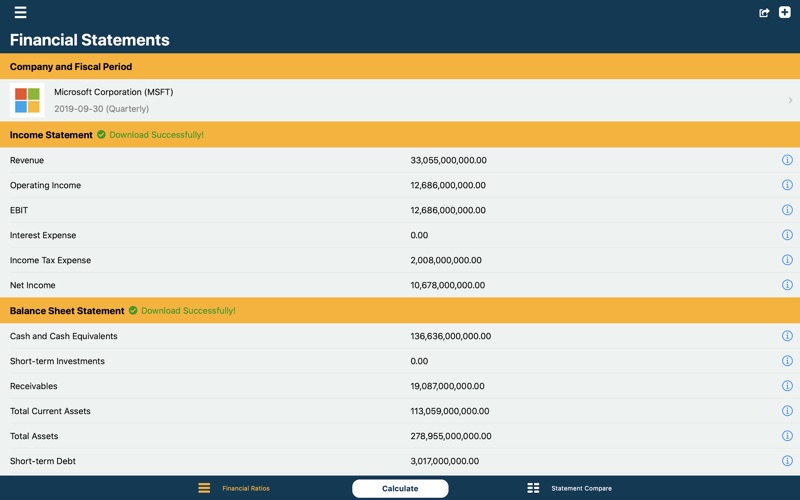Screen dimensions: 800x500
Task: Edit Short-term Investments value 0.00
Action: pos(419,361)
